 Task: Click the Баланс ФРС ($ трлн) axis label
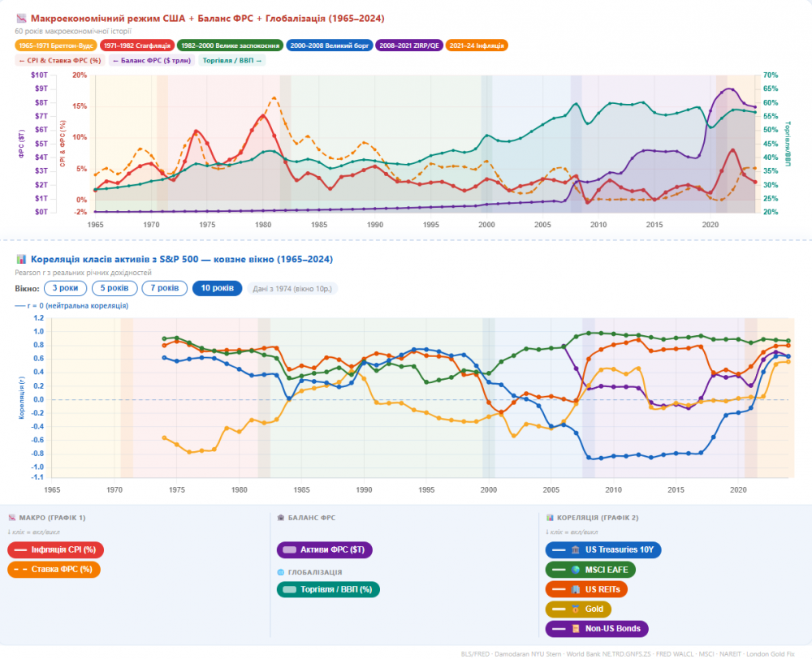click(x=150, y=60)
